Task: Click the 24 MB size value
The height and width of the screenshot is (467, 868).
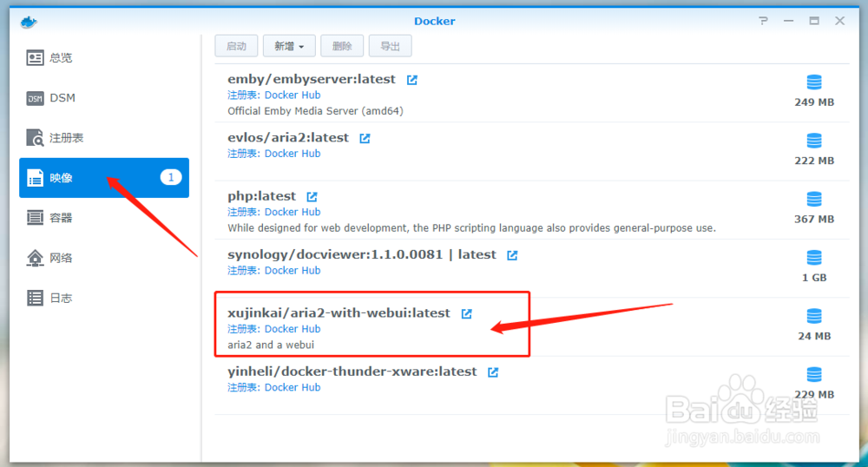Action: (x=814, y=336)
